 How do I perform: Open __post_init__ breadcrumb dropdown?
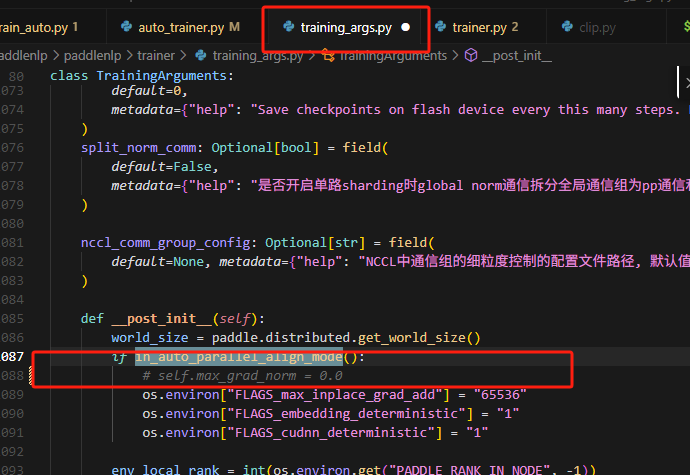click(519, 56)
